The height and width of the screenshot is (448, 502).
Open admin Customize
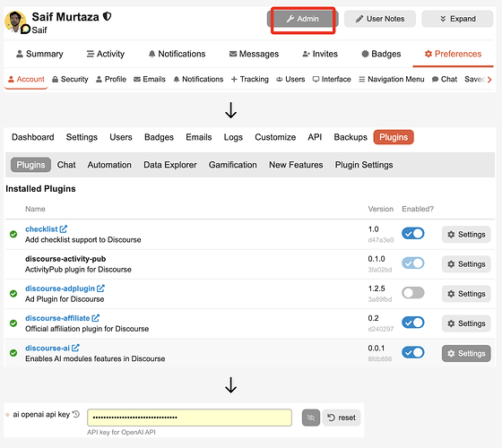(275, 137)
